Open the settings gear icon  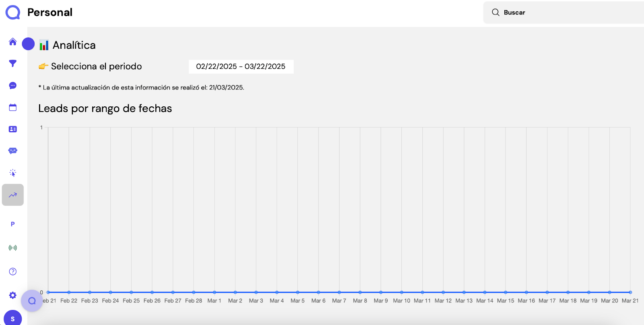pos(13,295)
